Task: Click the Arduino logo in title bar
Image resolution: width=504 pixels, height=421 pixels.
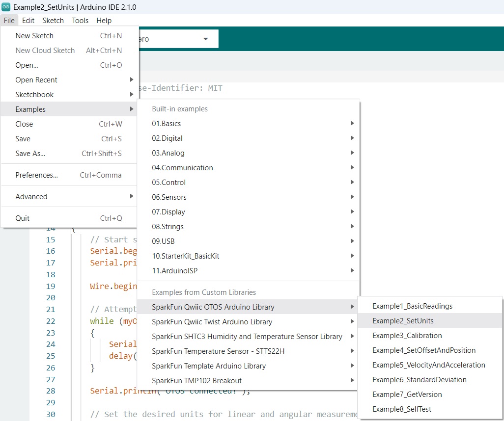Action: pos(6,7)
